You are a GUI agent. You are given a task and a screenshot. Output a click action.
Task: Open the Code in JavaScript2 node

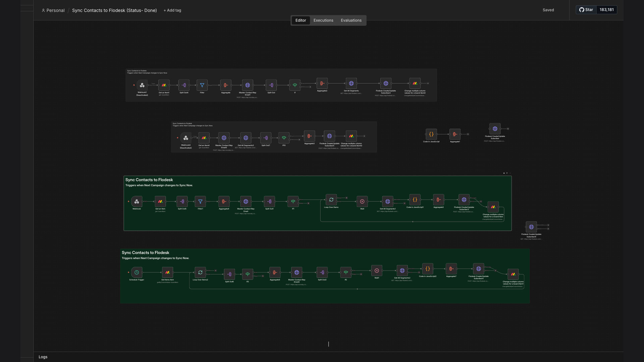[x=428, y=269]
